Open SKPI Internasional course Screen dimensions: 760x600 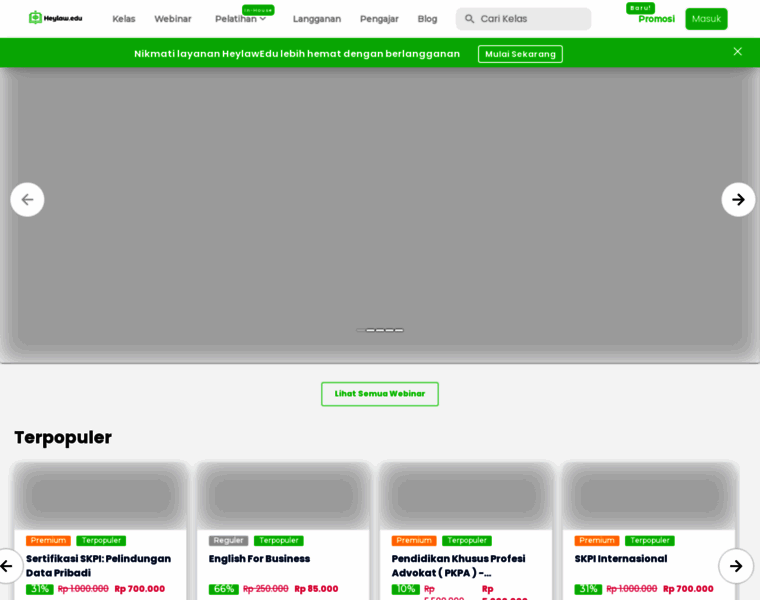point(621,559)
